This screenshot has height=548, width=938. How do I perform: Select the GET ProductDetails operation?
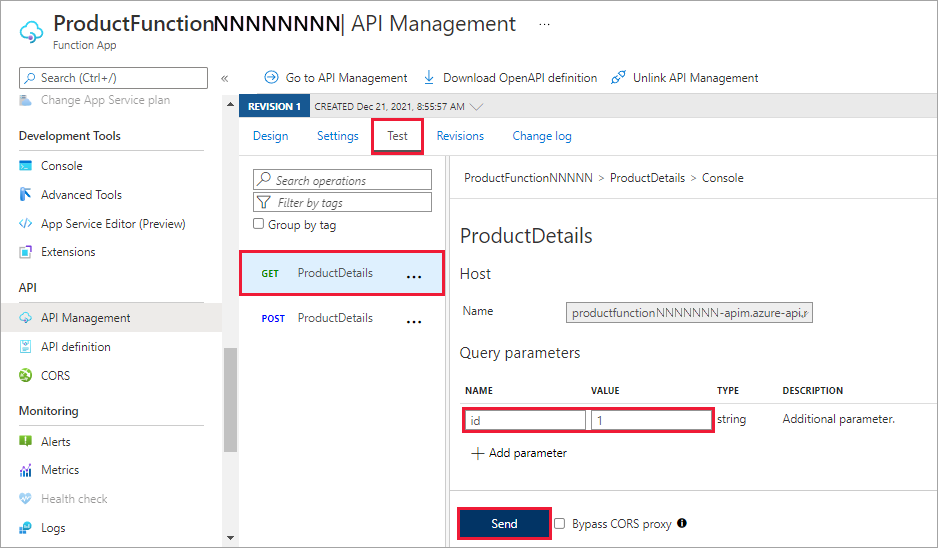tap(342, 273)
